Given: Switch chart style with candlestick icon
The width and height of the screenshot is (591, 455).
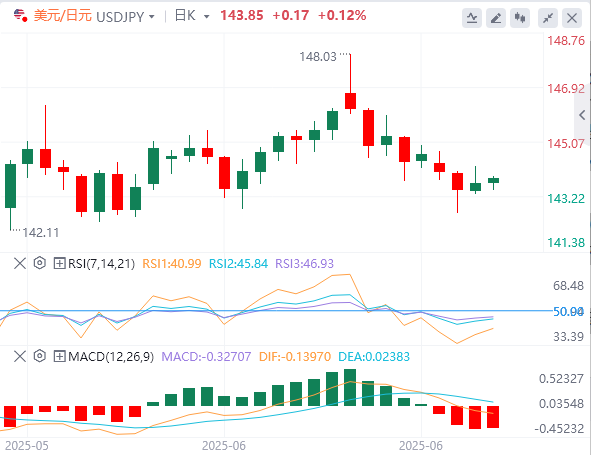Looking at the screenshot, I should pyautogui.click(x=520, y=18).
